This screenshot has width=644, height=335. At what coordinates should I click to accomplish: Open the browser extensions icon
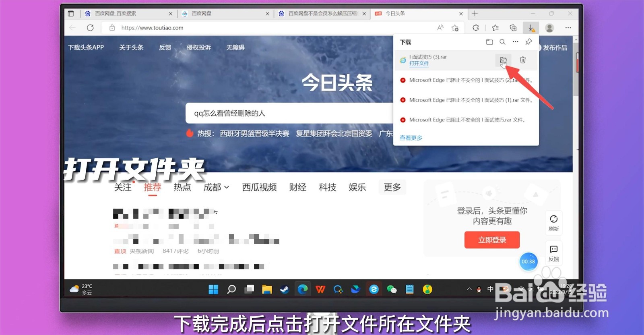[476, 28]
